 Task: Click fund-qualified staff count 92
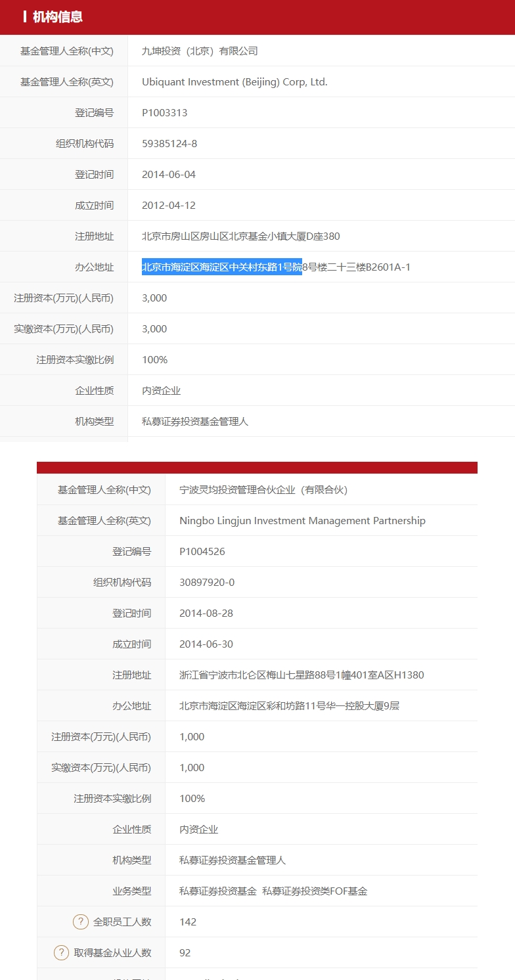pos(185,952)
